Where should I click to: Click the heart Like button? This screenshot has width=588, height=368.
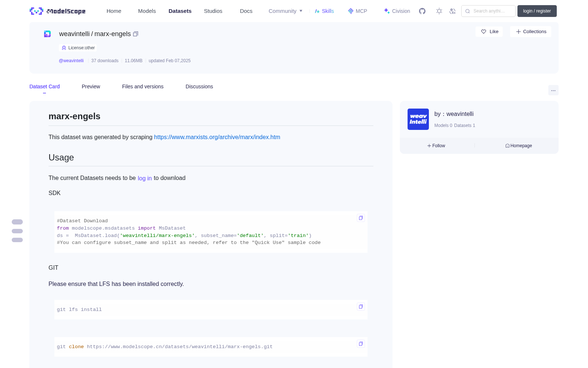(489, 32)
